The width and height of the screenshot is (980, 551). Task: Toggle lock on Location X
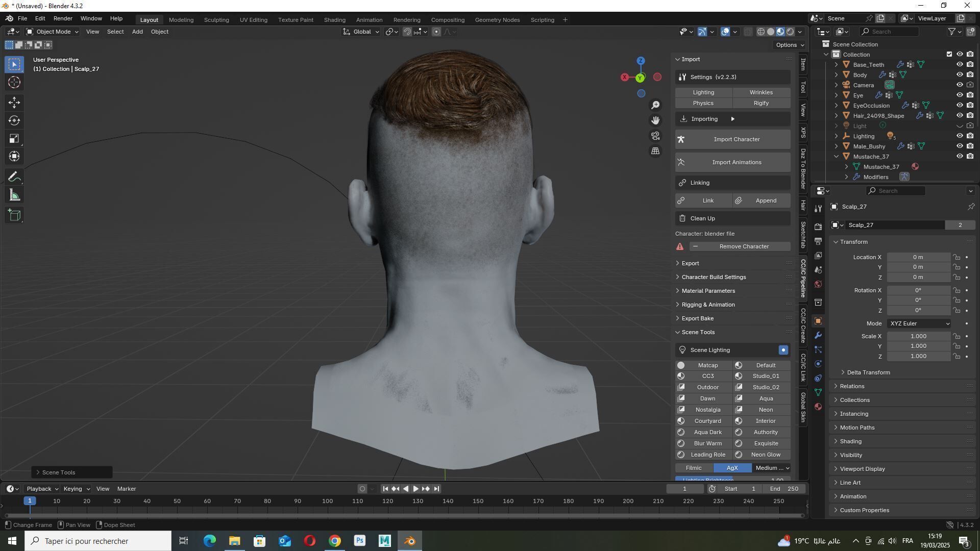tap(957, 257)
